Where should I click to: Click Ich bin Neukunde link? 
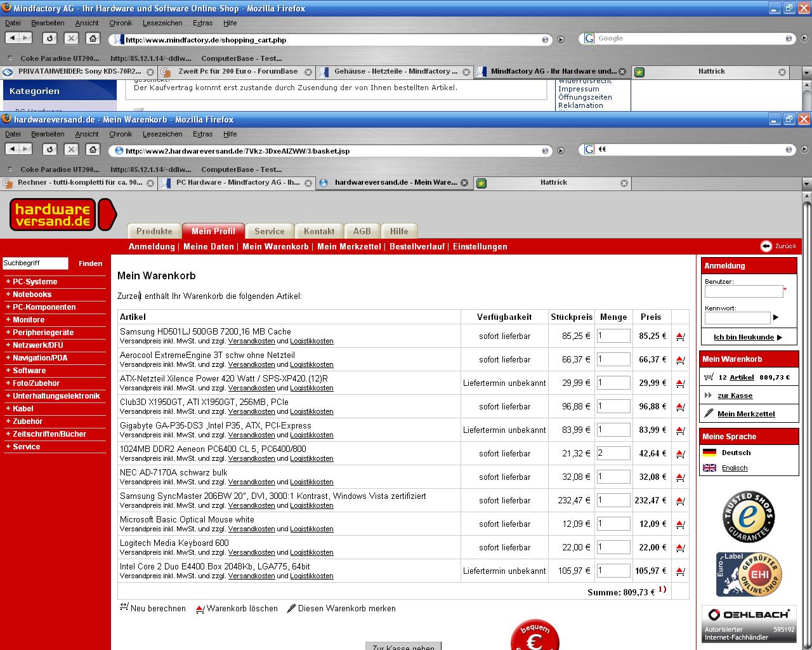pyautogui.click(x=744, y=337)
